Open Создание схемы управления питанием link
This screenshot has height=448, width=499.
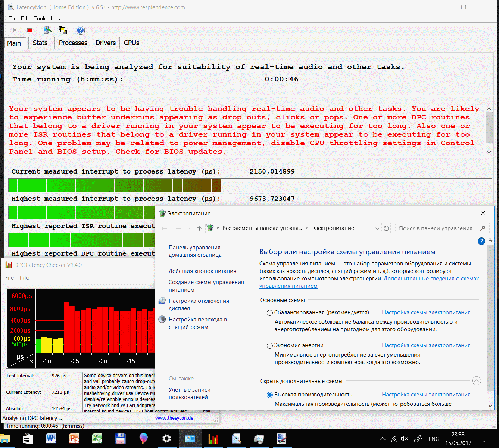pos(206,286)
